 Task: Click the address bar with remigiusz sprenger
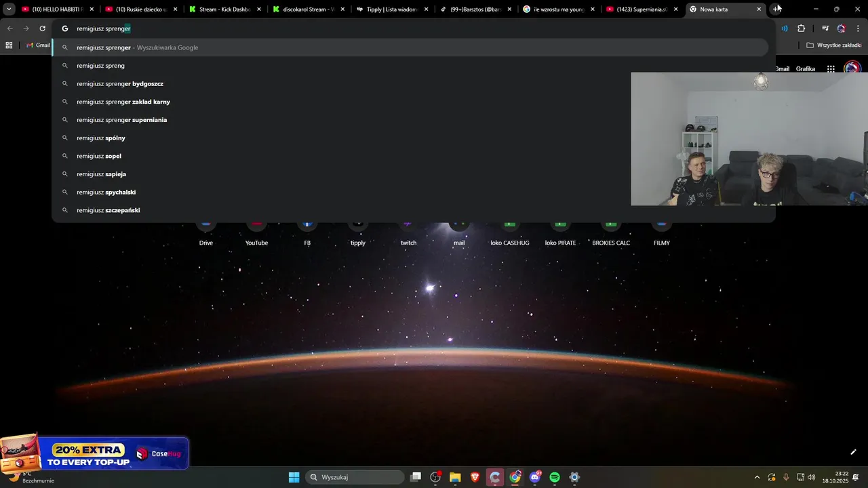(414, 28)
